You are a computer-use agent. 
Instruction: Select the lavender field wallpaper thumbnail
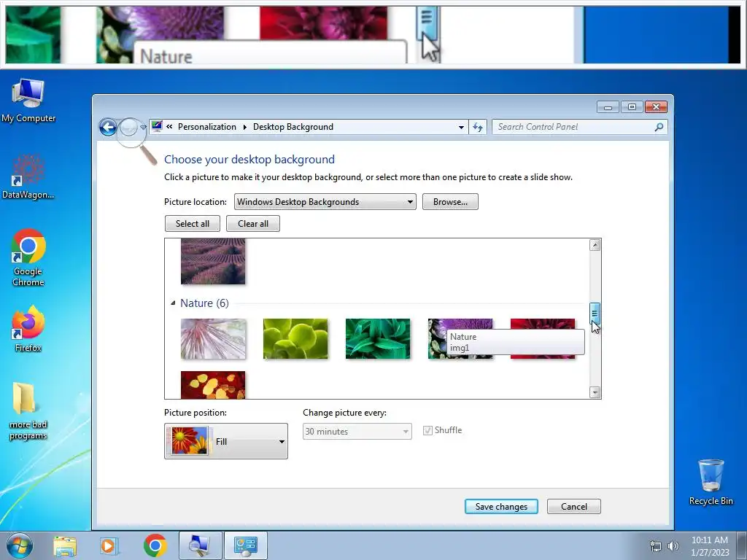(213, 262)
